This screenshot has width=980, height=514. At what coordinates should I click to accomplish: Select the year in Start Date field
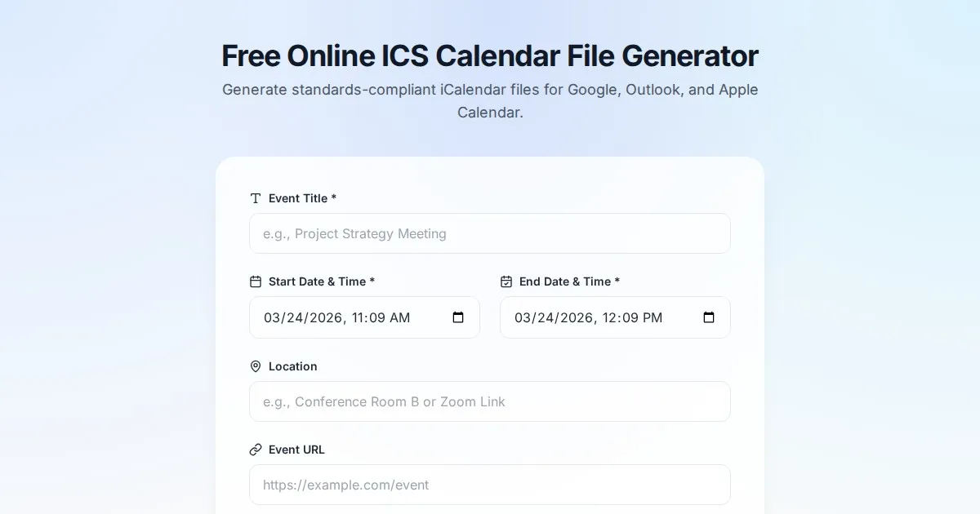[326, 317]
